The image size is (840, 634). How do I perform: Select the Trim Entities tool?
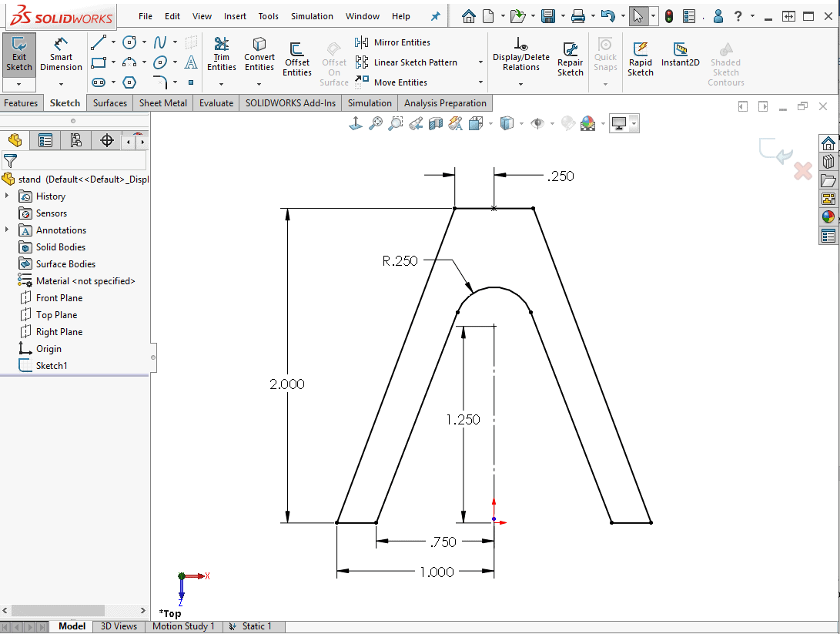[222, 53]
